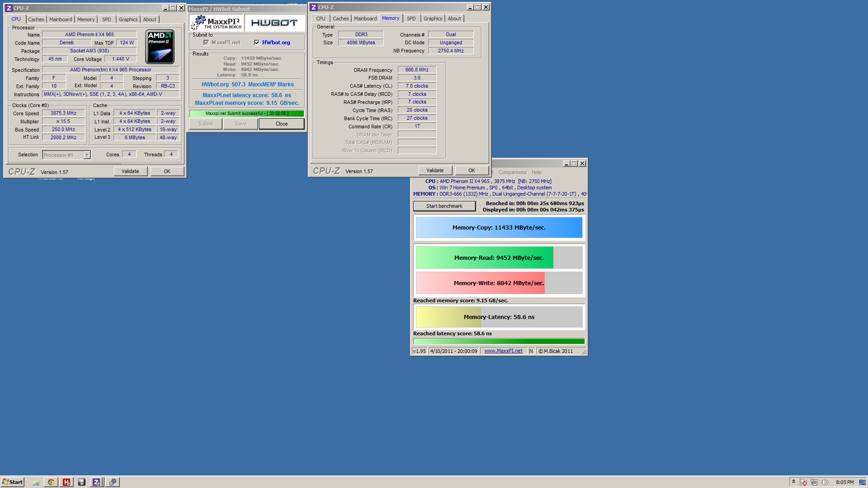The width and height of the screenshot is (868, 488).
Task: Open the SPD tab in right CPU-Z
Action: tap(411, 19)
